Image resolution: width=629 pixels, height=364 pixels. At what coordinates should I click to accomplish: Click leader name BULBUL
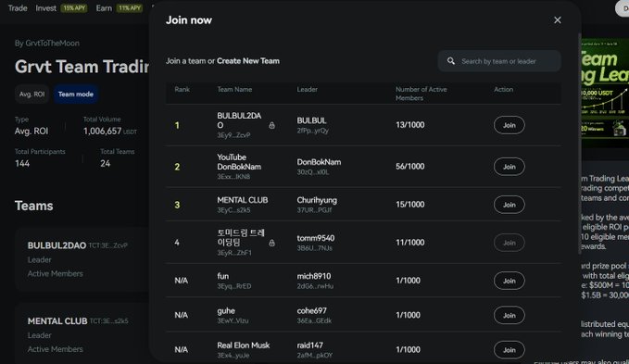click(311, 120)
